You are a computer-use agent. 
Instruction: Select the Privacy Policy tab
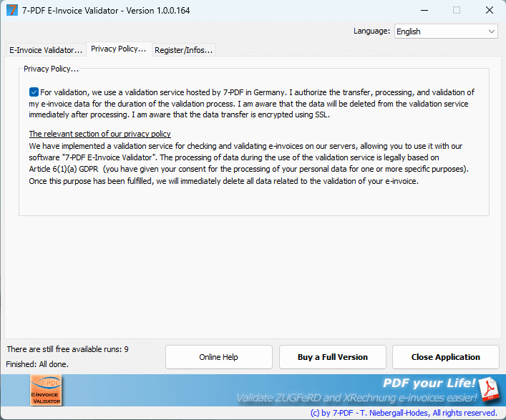119,49
